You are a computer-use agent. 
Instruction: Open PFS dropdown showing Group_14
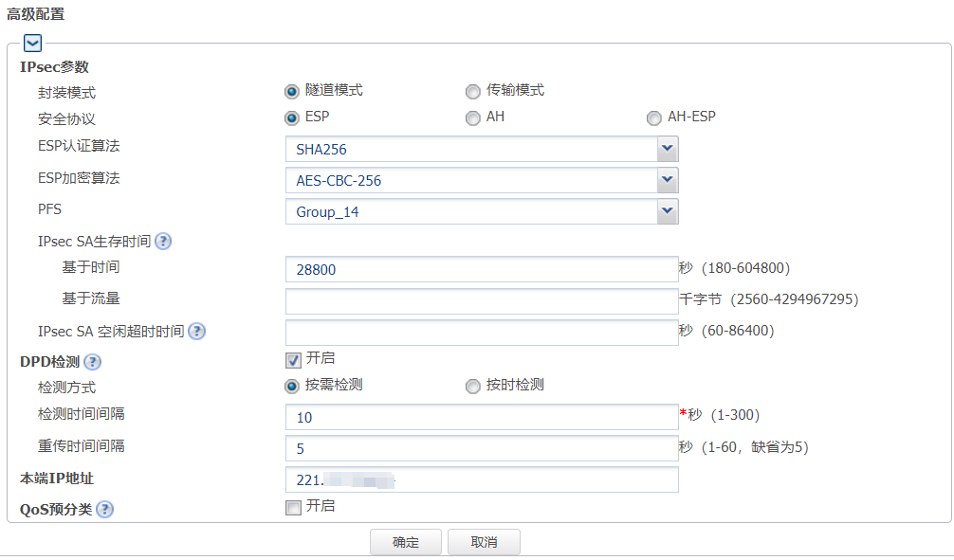(x=482, y=211)
